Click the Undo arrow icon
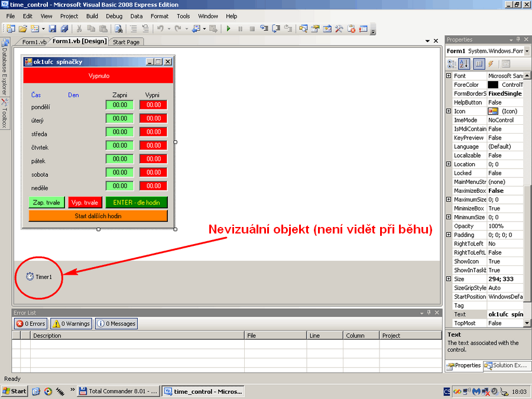Screen dimensions: 532x399 [x=160, y=28]
